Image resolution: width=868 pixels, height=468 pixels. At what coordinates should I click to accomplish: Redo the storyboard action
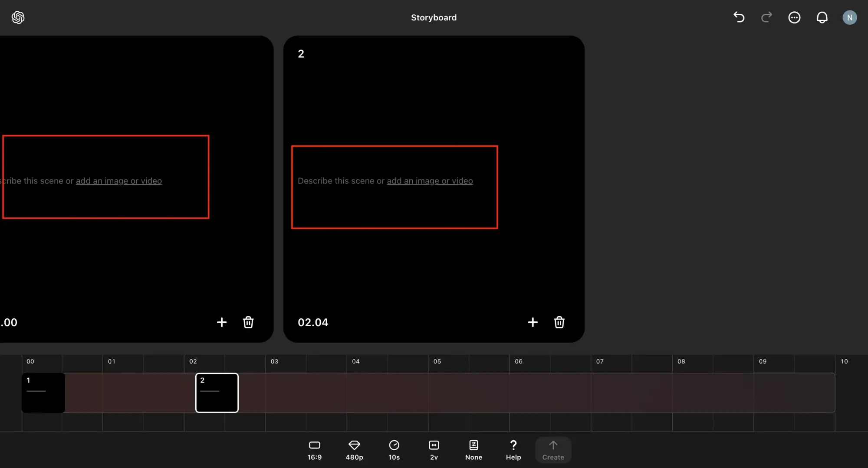pyautogui.click(x=766, y=17)
